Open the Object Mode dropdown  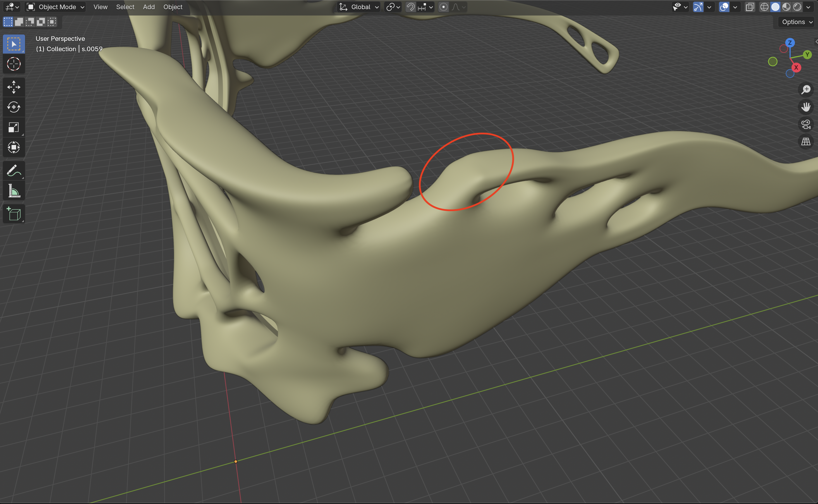coord(56,7)
